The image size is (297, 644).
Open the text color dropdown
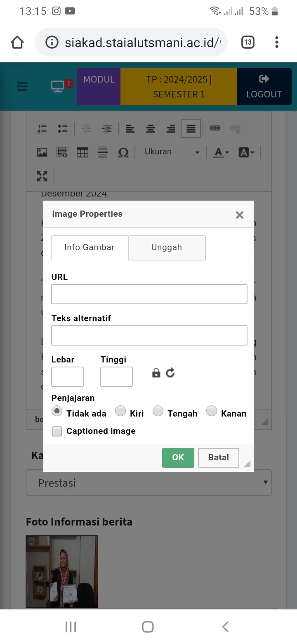221,152
